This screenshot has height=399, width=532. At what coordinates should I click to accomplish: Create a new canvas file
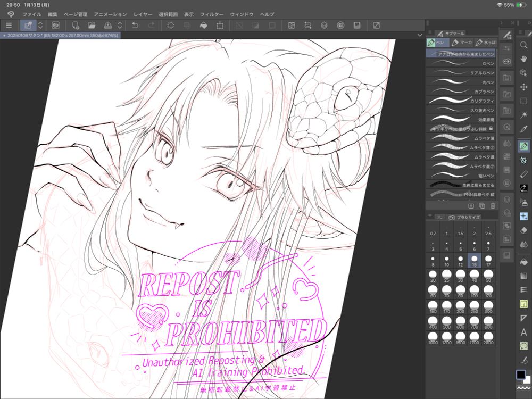click(76, 26)
